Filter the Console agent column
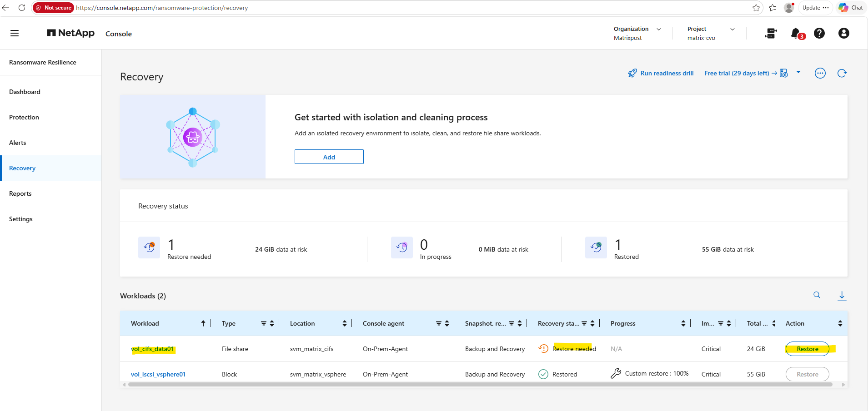Image resolution: width=868 pixels, height=411 pixels. (439, 323)
